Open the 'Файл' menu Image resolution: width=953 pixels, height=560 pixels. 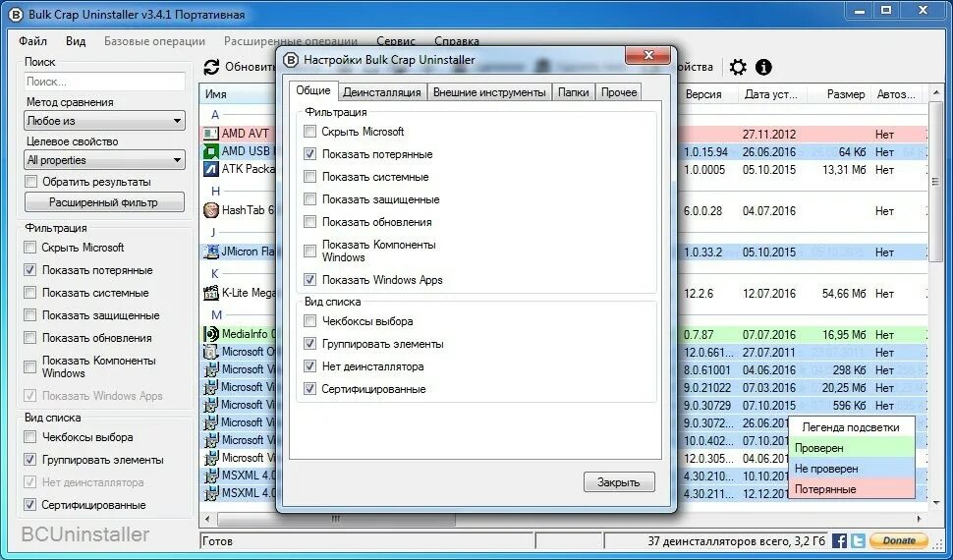tap(32, 41)
